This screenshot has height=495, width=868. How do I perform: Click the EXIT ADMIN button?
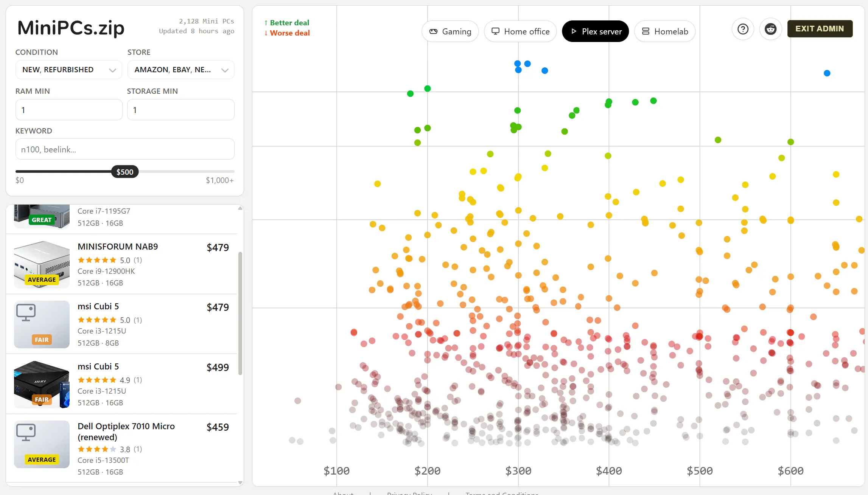coord(820,29)
